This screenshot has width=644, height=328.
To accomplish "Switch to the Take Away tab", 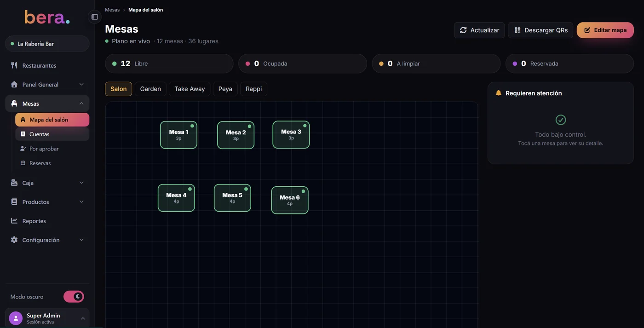I will pyautogui.click(x=190, y=89).
